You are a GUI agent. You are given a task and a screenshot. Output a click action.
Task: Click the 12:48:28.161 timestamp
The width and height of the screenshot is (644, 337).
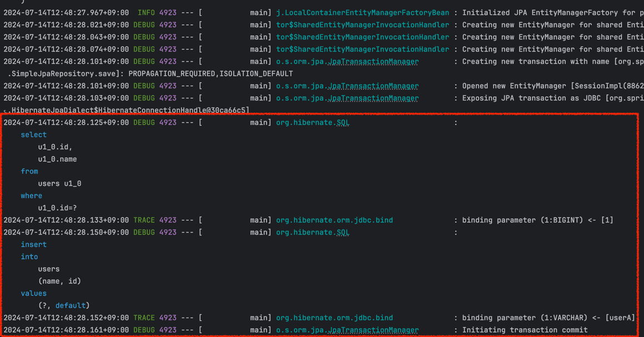[x=66, y=330]
